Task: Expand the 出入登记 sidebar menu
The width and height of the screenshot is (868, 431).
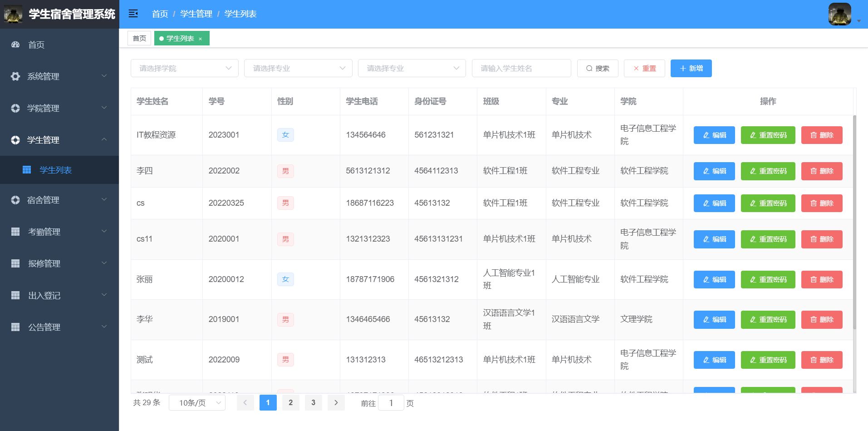Action: [59, 295]
